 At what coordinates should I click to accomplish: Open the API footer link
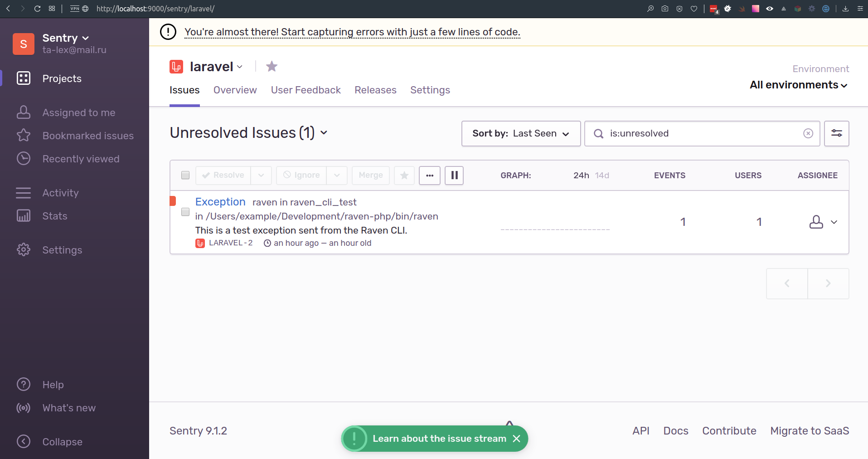point(641,431)
